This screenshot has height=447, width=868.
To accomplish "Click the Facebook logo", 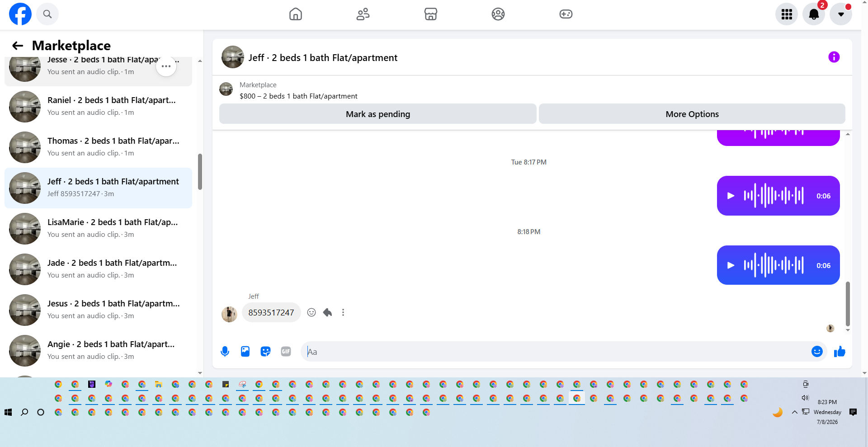I will point(20,14).
